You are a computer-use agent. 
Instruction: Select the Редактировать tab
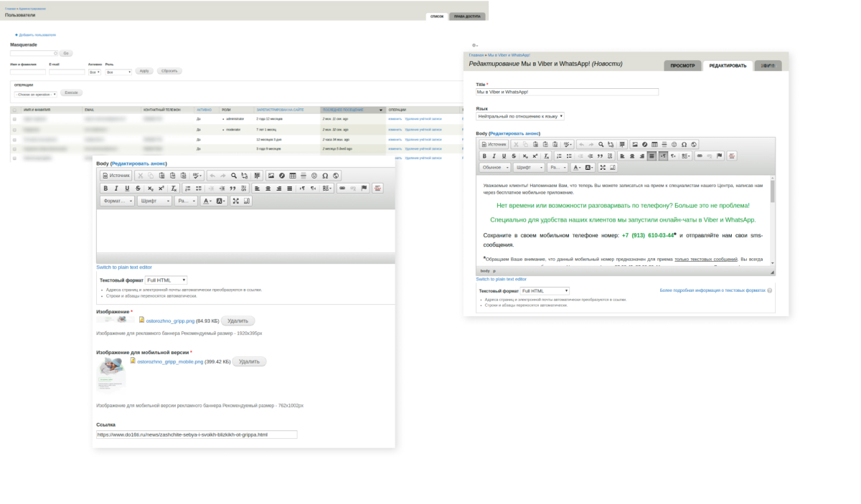728,66
